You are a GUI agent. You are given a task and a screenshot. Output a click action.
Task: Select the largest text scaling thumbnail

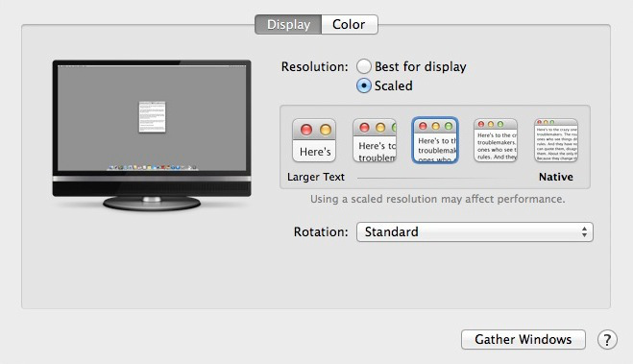(x=314, y=140)
